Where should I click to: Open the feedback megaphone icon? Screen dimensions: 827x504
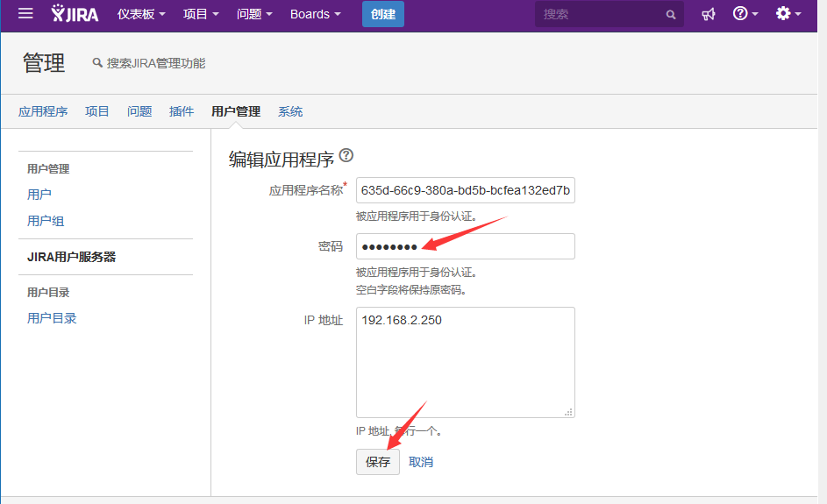click(709, 14)
